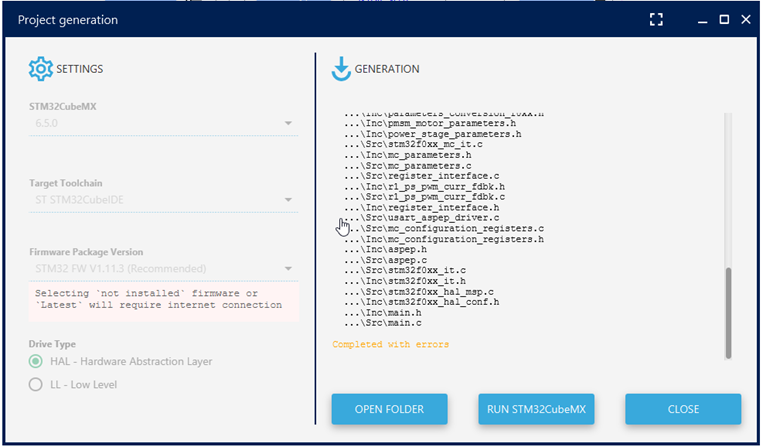763x447 pixels.
Task: Close the dialog with the X icon
Action: pyautogui.click(x=745, y=19)
